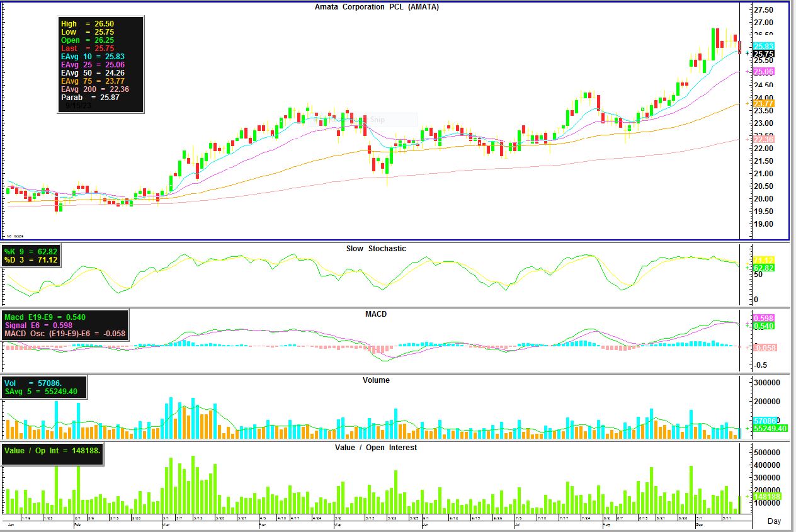Select the Value / Op Int = 148188. legend
Viewport: 796px width, 532px height.
pos(52,451)
